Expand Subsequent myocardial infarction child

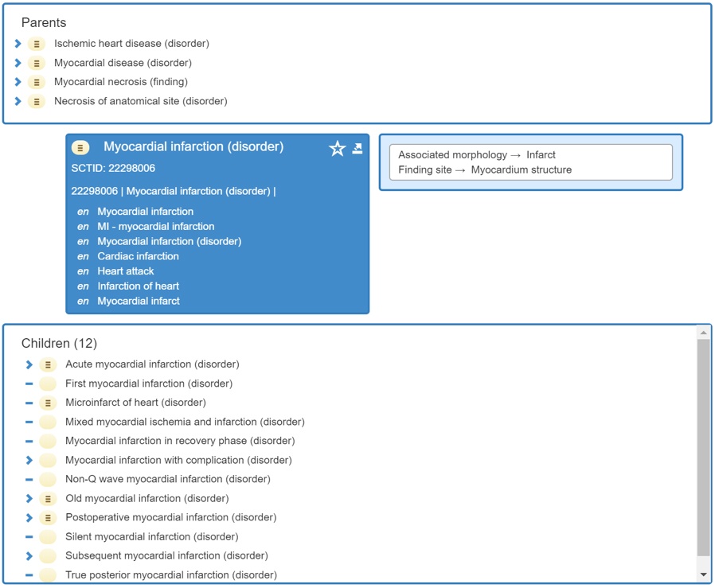tap(29, 556)
